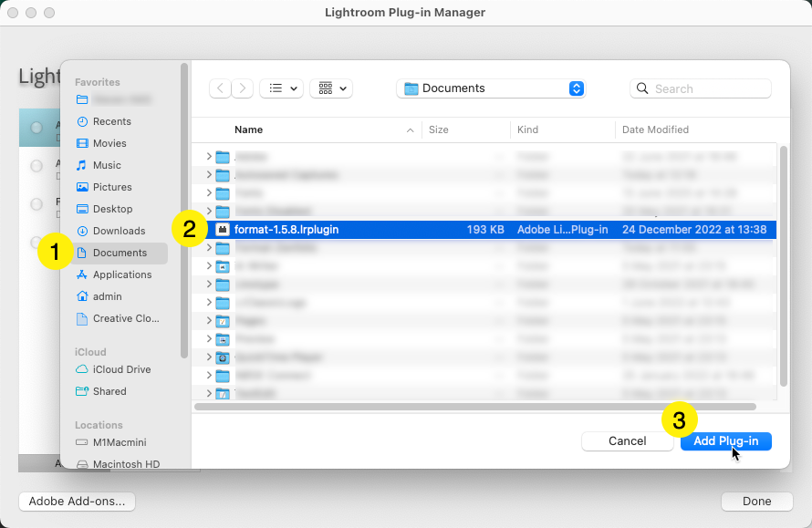Click the Search field
Viewport: 812px width, 528px height.
[701, 88]
